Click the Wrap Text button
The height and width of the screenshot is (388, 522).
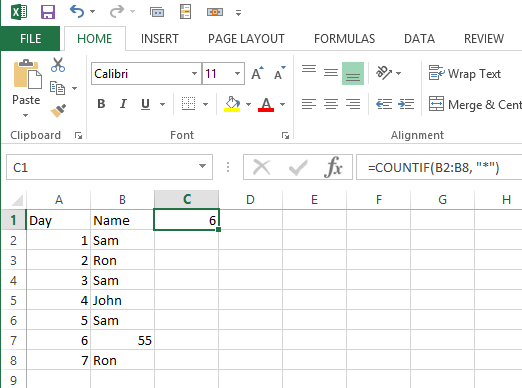(465, 73)
